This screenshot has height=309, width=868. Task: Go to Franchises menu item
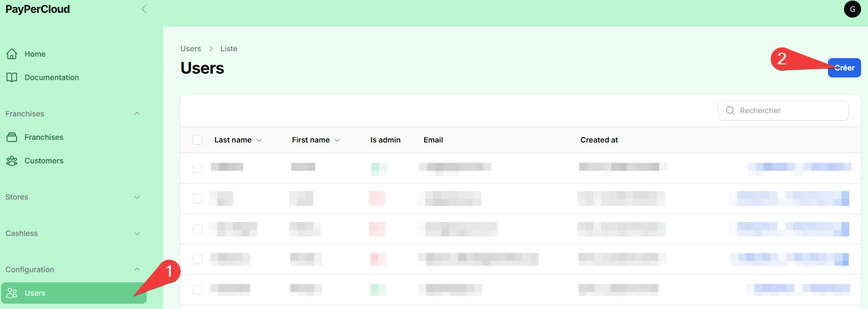[x=74, y=137]
